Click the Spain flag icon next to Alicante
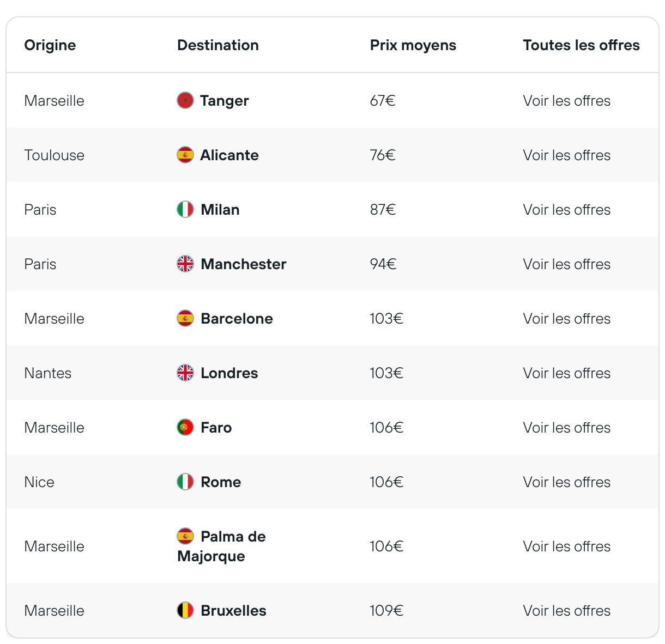 coord(185,155)
